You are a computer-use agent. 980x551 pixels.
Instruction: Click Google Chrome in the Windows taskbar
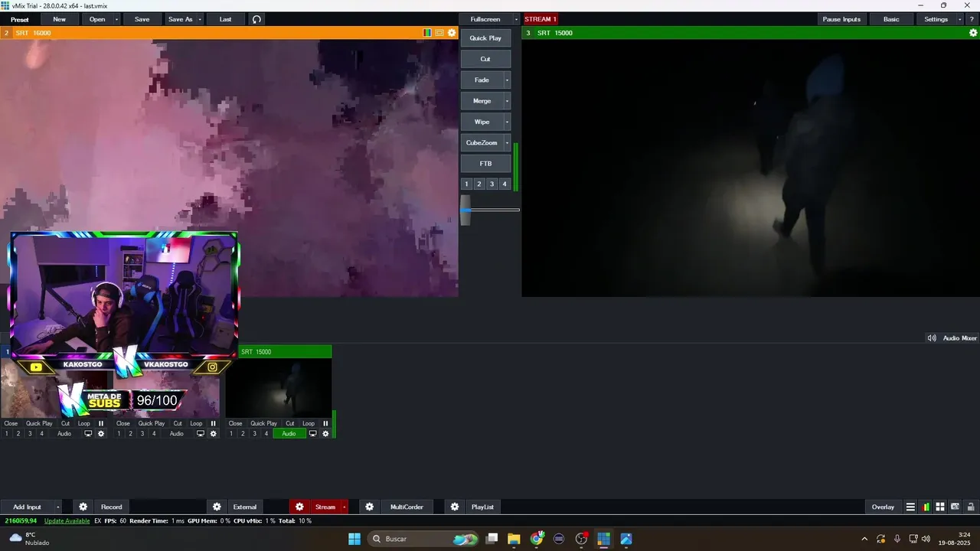click(x=537, y=539)
